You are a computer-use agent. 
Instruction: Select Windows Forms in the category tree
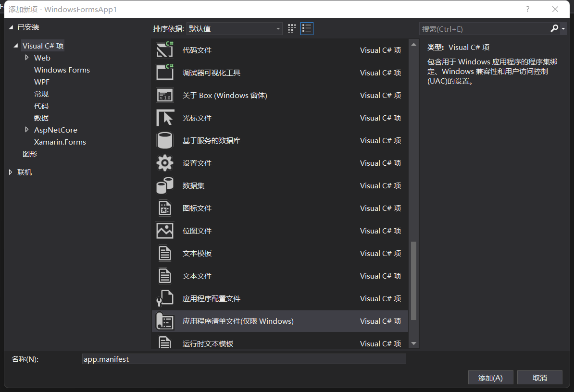point(62,70)
